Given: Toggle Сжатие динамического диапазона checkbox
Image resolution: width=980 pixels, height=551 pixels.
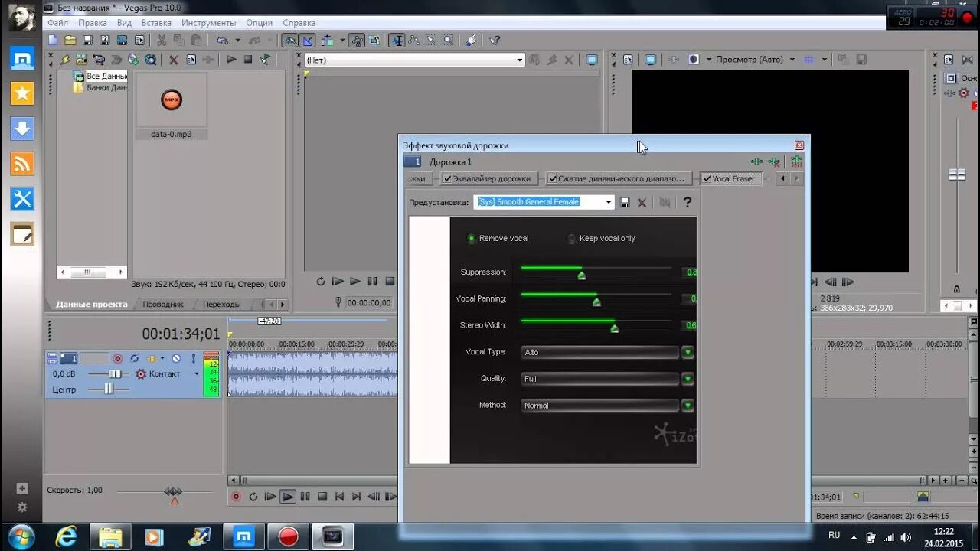Looking at the screenshot, I should coord(553,178).
